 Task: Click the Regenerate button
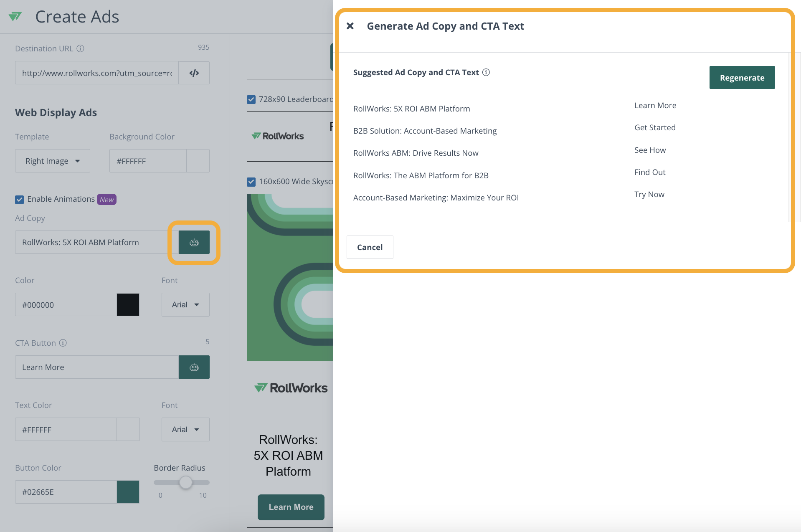742,77
